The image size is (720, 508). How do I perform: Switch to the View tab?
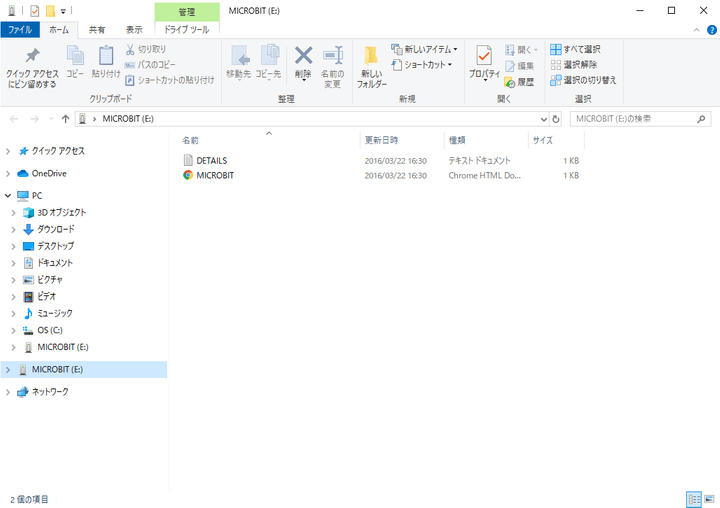(x=134, y=30)
